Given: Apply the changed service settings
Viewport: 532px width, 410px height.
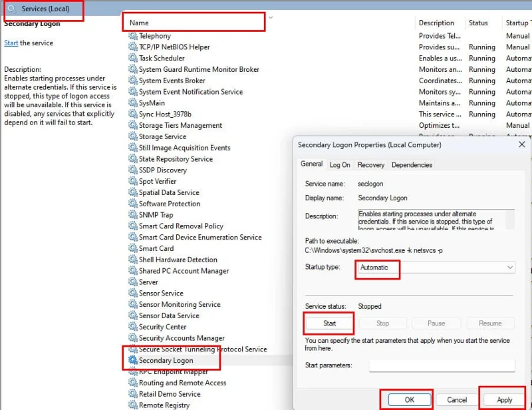Looking at the screenshot, I should (x=503, y=400).
